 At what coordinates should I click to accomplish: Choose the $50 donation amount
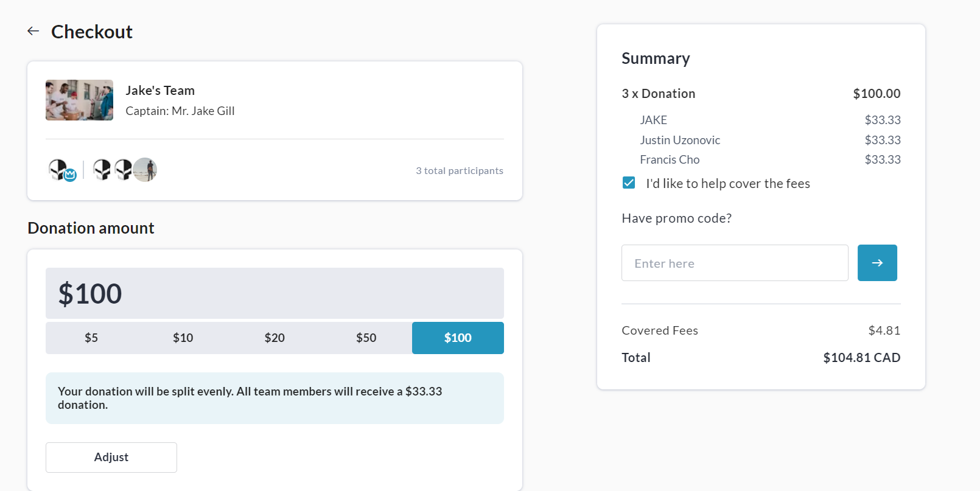click(366, 338)
